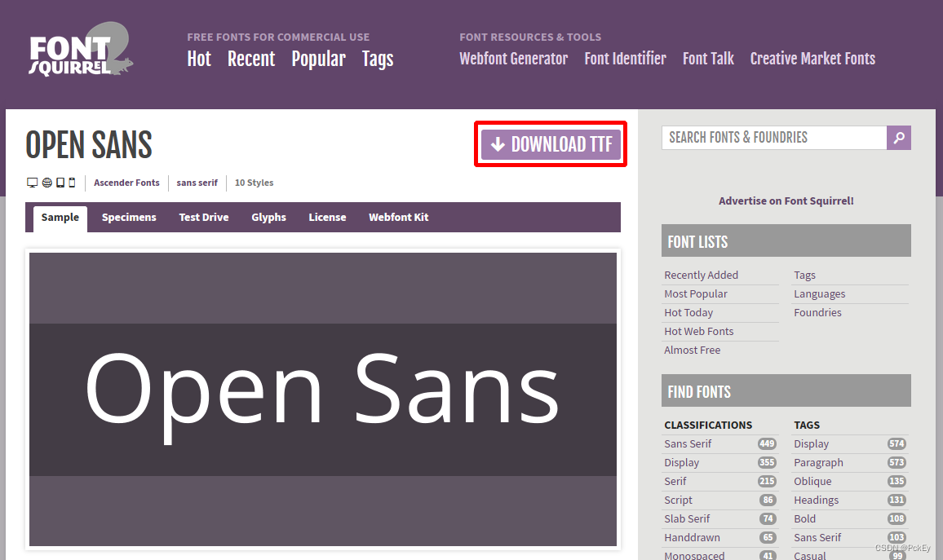Viewport: 943px width, 560px height.
Task: Open the Popular fonts menu
Action: (x=319, y=59)
